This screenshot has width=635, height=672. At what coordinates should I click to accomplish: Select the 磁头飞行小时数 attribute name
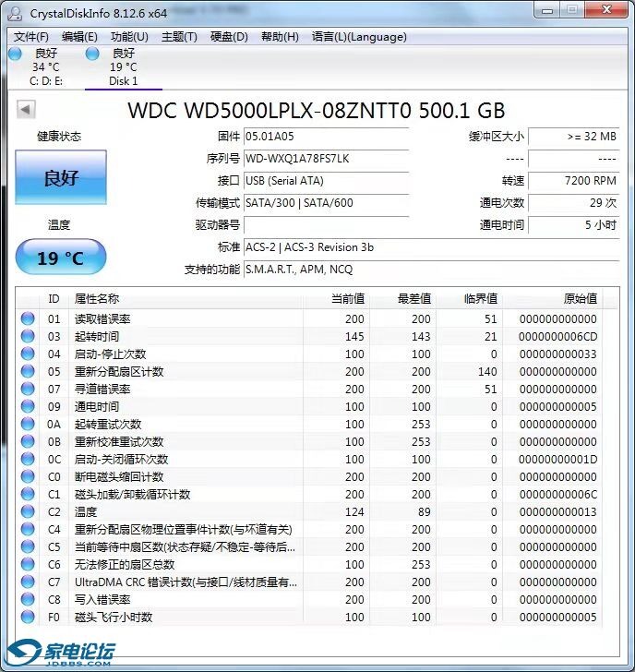[x=114, y=618]
